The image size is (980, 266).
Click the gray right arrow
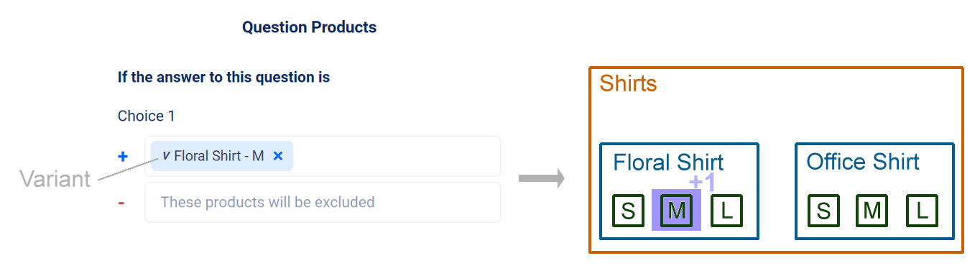542,178
